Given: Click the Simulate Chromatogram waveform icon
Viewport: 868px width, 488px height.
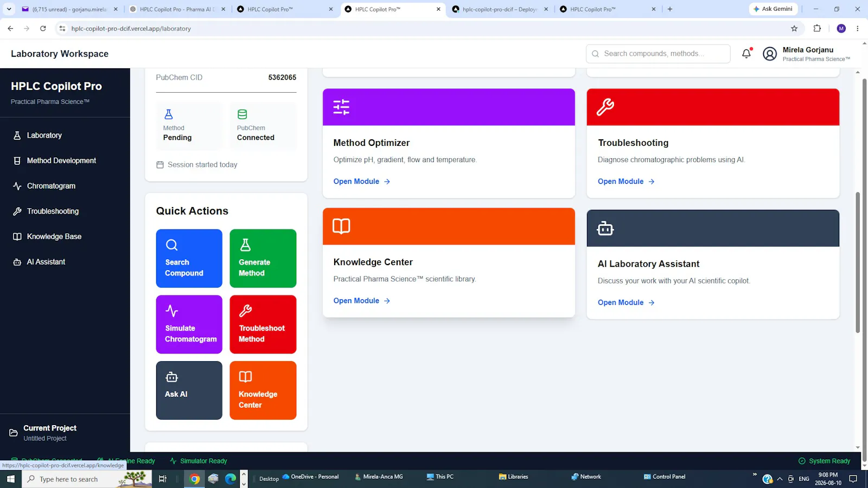Looking at the screenshot, I should (172, 311).
